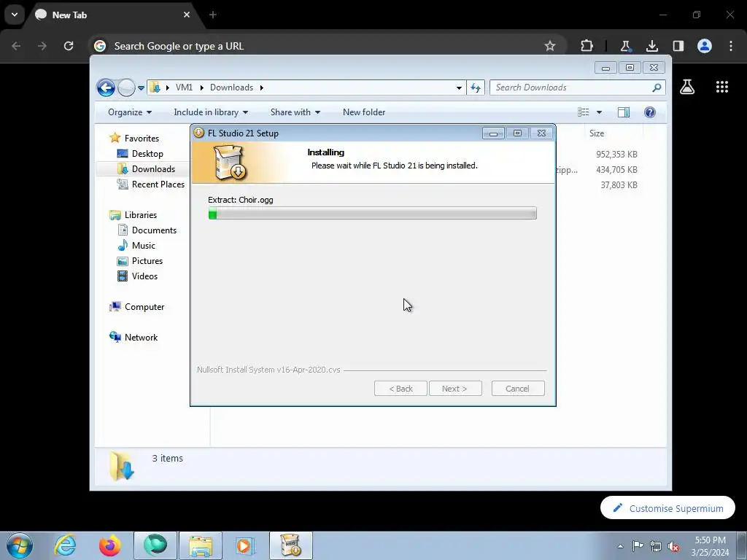Open the network tray icon
Image resolution: width=747 pixels, height=560 pixels.
click(x=656, y=546)
